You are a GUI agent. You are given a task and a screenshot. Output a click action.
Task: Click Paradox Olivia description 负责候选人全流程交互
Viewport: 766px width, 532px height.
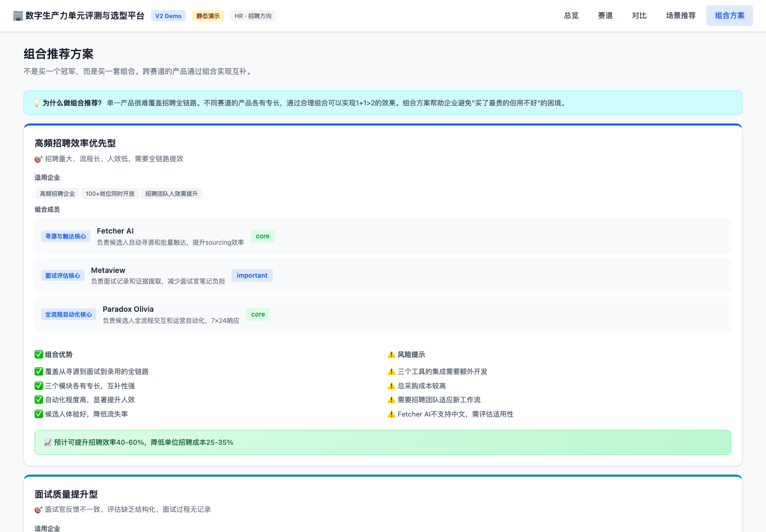click(171, 321)
